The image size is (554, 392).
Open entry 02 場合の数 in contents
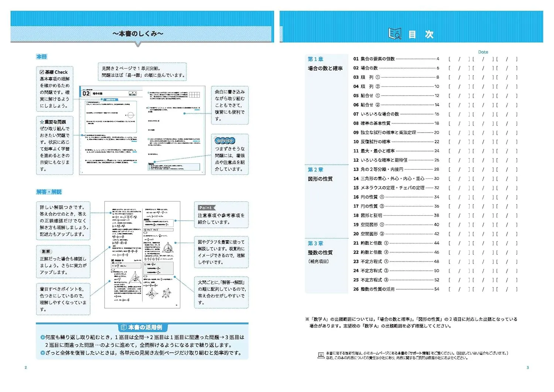tap(396, 68)
